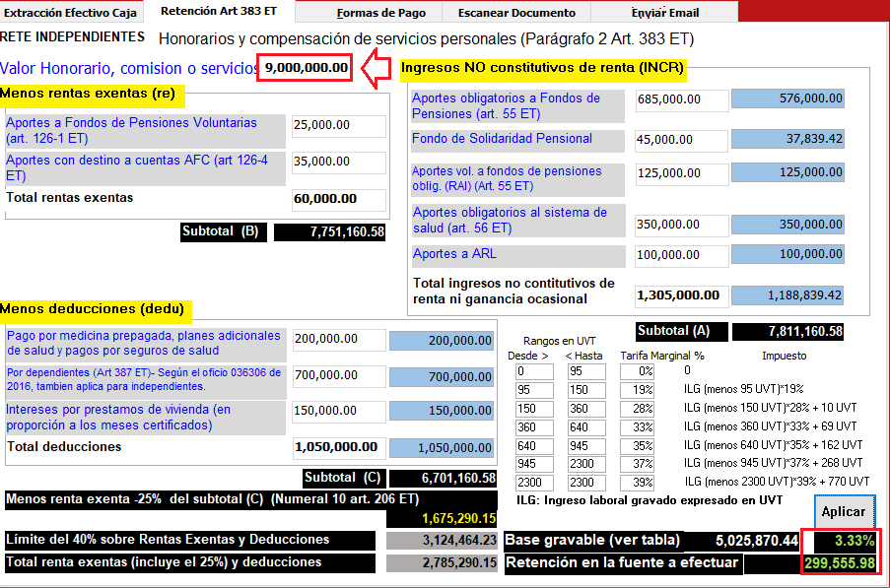Image resolution: width=890 pixels, height=588 pixels.
Task: Select the Retención Art 383 ET tab
Action: tap(219, 12)
